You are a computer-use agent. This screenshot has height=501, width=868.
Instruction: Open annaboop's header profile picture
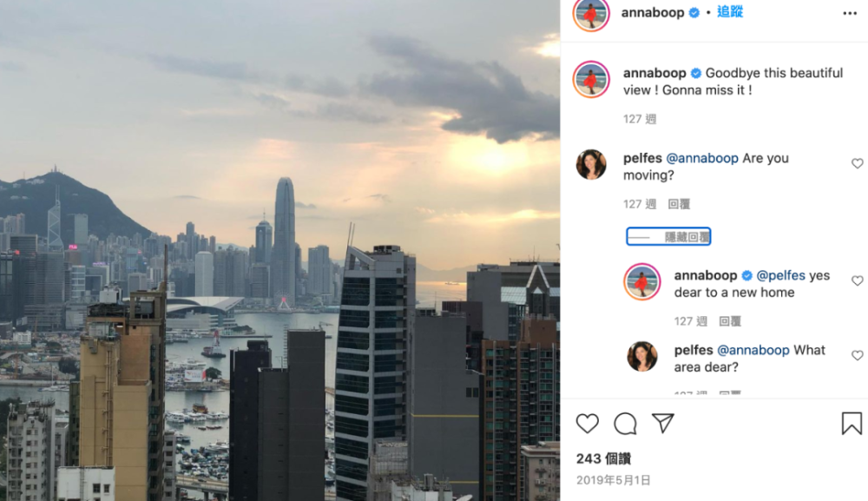[590, 13]
